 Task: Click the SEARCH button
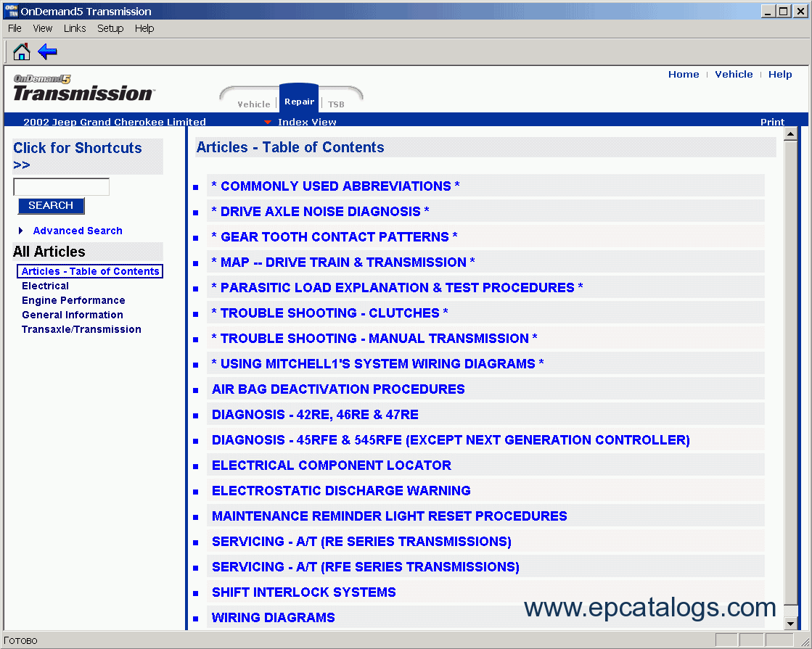pos(51,205)
